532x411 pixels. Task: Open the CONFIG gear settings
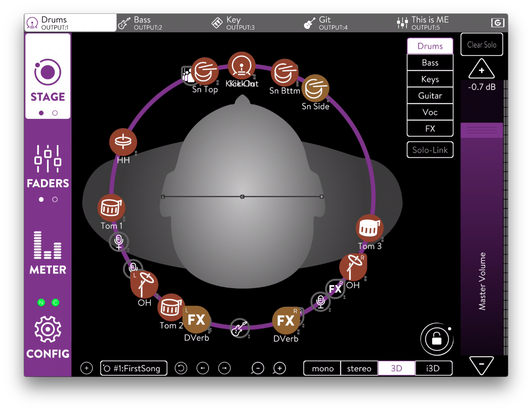(x=48, y=337)
